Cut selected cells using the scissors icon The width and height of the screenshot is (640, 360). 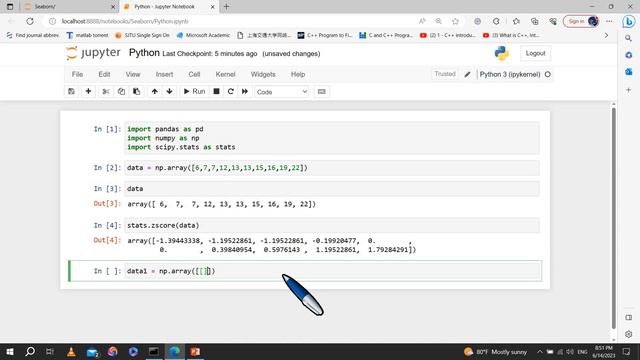pos(106,91)
